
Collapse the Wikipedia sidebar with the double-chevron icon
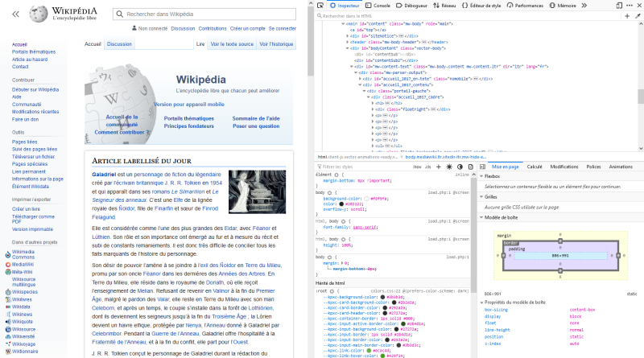tap(15, 14)
